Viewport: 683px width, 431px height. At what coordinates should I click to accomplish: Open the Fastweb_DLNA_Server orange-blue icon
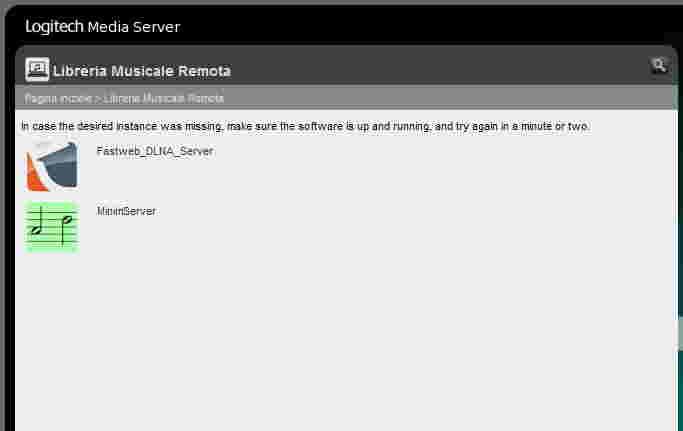(x=52, y=166)
